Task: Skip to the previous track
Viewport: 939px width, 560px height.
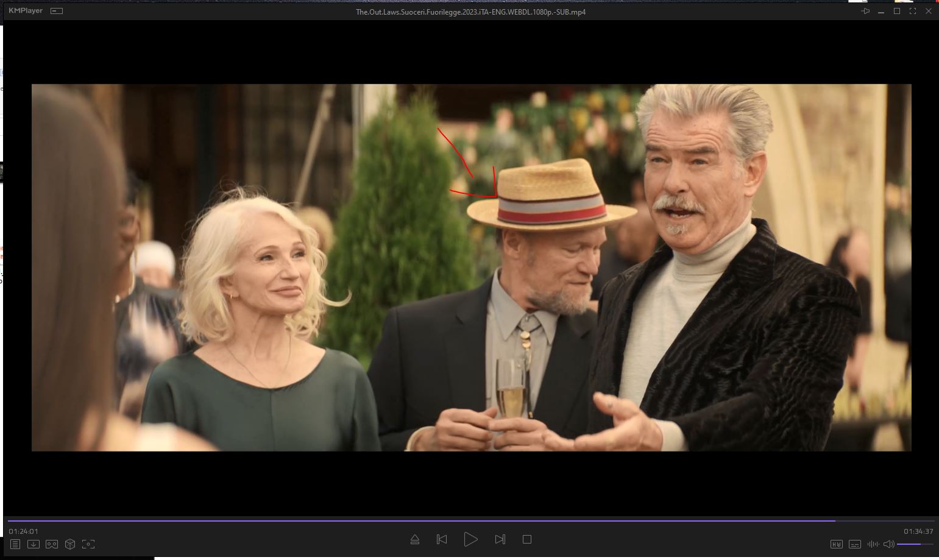Action: 442,539
